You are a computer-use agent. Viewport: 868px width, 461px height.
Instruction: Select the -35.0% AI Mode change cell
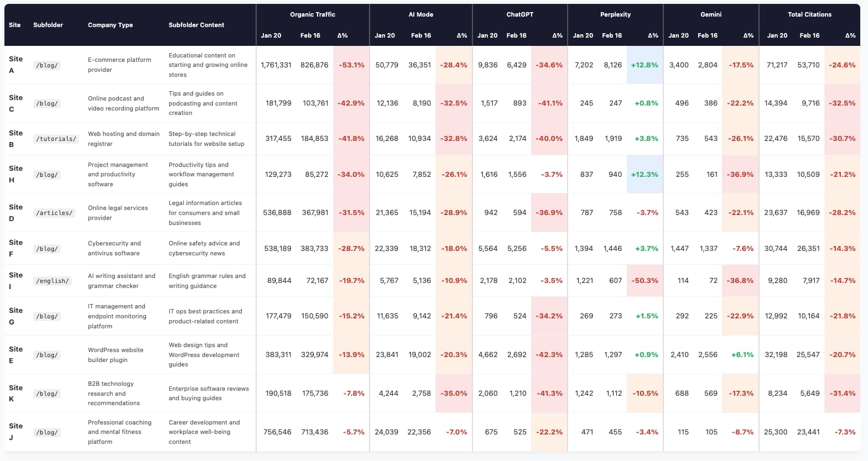454,394
